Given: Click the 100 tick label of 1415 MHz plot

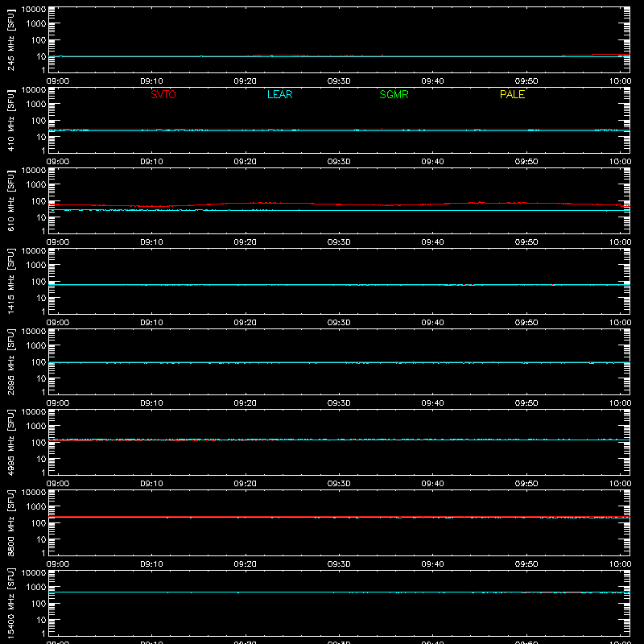Looking at the screenshot, I should tap(39, 281).
